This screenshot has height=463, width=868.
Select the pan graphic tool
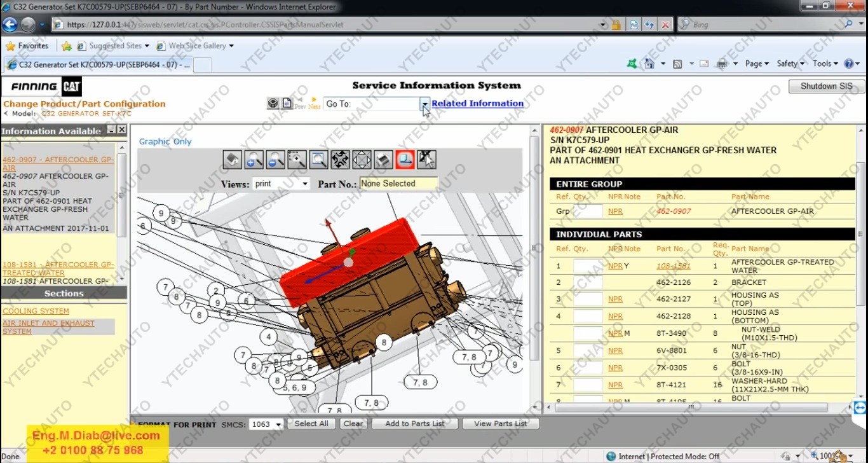coord(362,160)
